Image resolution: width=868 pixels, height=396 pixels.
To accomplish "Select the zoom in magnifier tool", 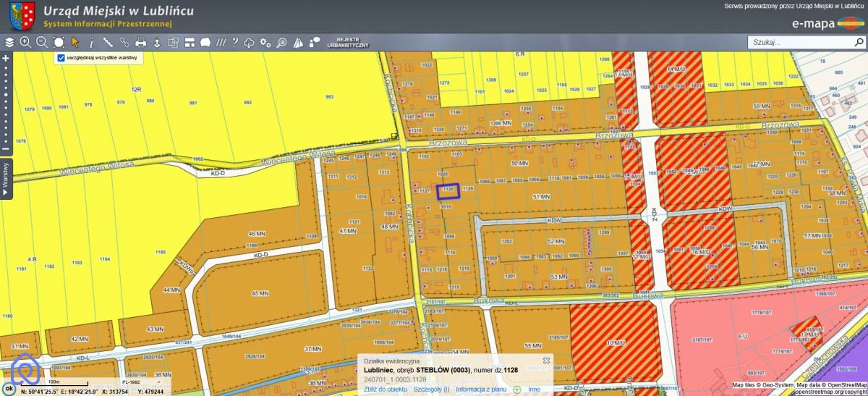I will [x=25, y=42].
